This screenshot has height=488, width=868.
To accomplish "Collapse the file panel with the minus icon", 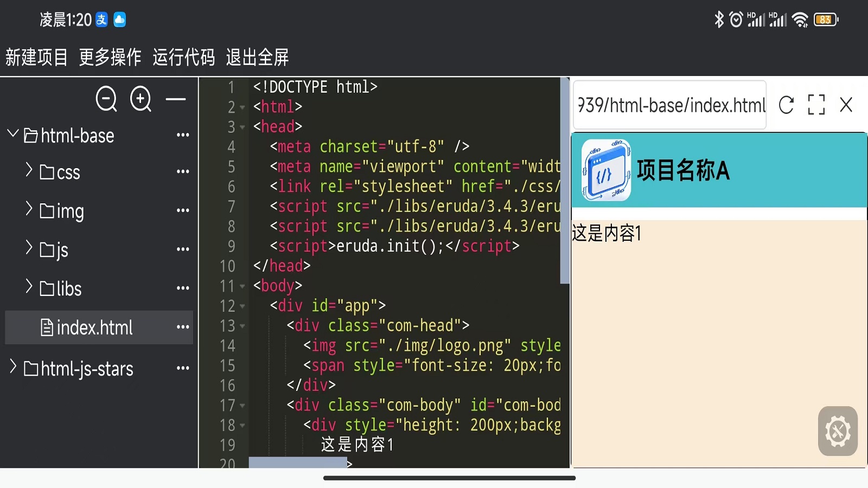I will (x=176, y=99).
